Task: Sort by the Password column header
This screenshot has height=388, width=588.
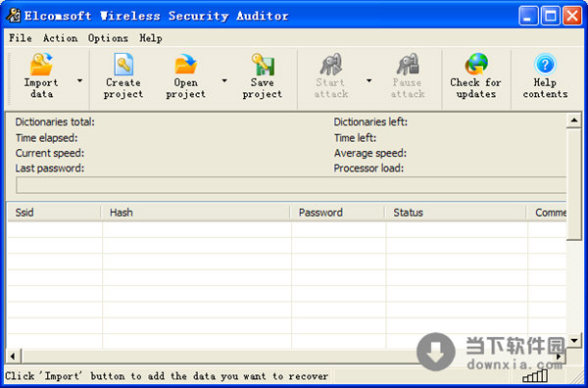Action: point(337,213)
